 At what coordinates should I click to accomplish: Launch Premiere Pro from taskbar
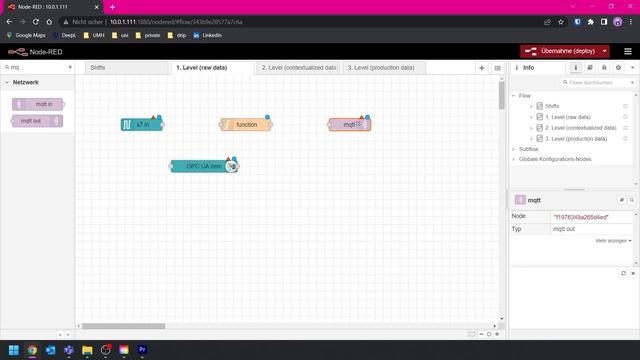142,350
